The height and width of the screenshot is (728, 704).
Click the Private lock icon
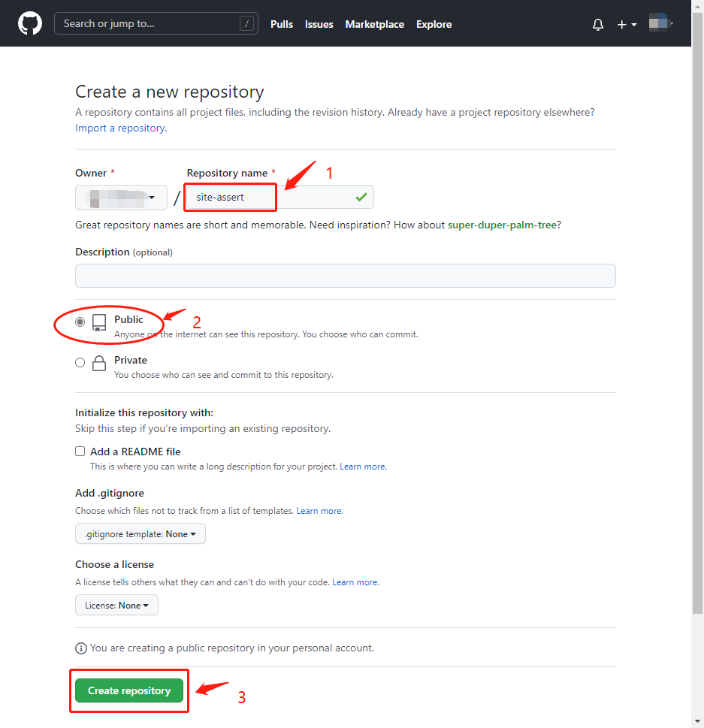point(99,364)
